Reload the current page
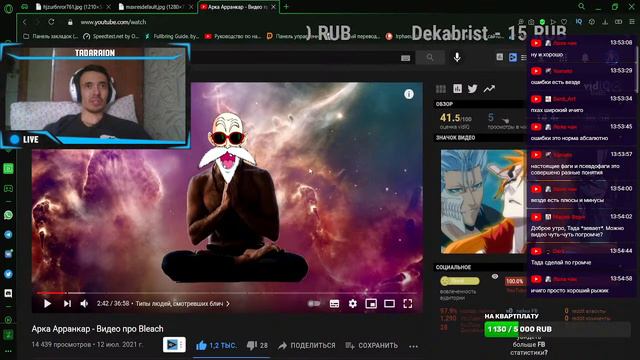The width and height of the screenshot is (640, 360). (51, 22)
